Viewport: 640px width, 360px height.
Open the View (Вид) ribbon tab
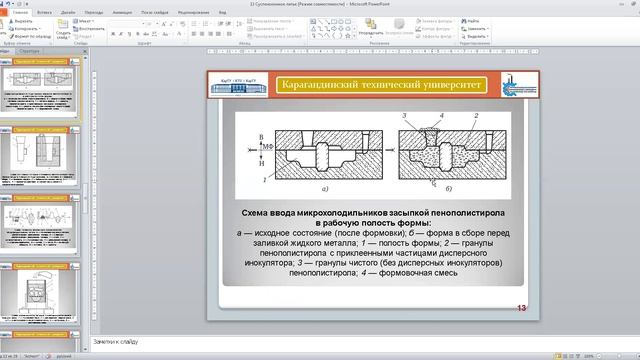pos(222,13)
